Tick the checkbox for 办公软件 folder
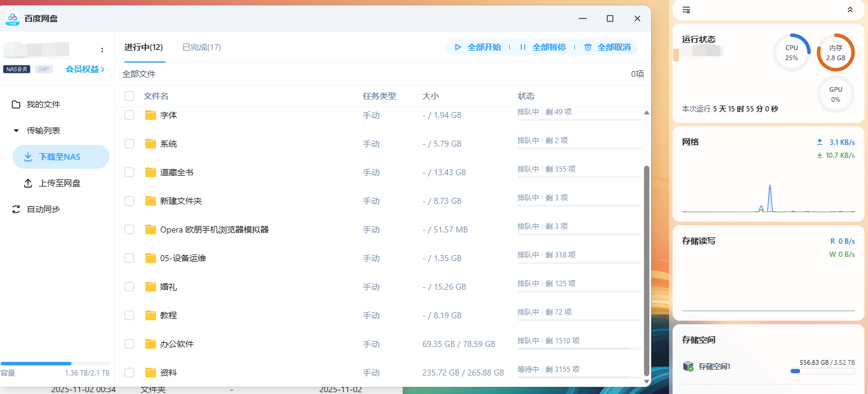Viewport: 868px width, 394px height. point(129,344)
